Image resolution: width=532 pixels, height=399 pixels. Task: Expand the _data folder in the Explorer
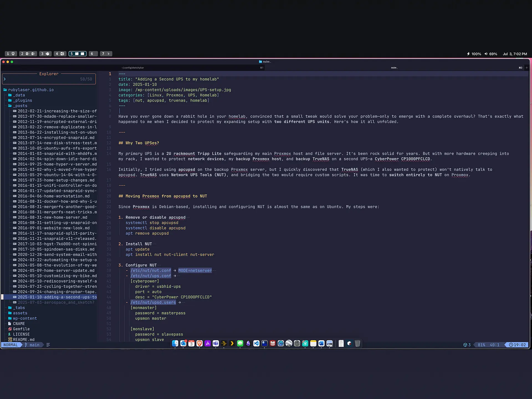[x=19, y=95]
